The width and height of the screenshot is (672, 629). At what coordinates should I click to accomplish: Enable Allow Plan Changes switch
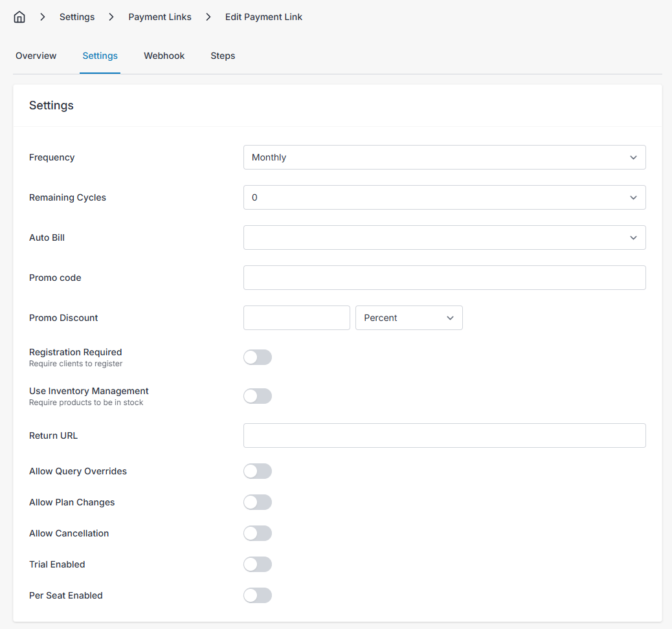point(258,502)
